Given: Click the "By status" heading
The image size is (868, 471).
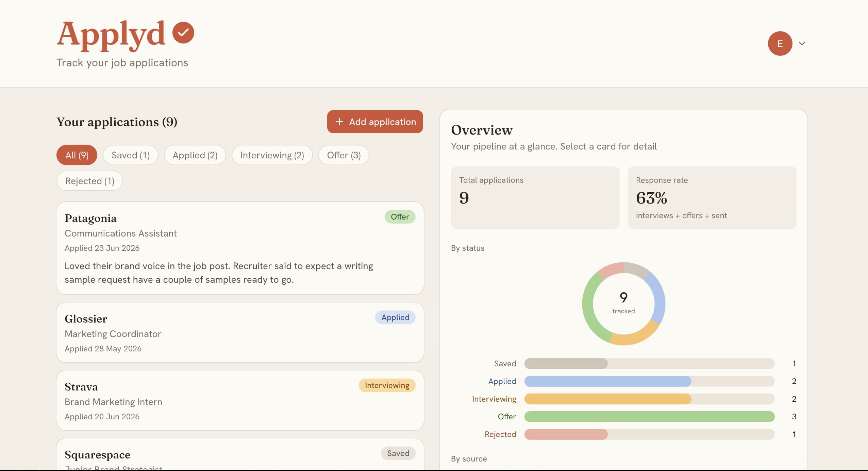Looking at the screenshot, I should pyautogui.click(x=468, y=248).
